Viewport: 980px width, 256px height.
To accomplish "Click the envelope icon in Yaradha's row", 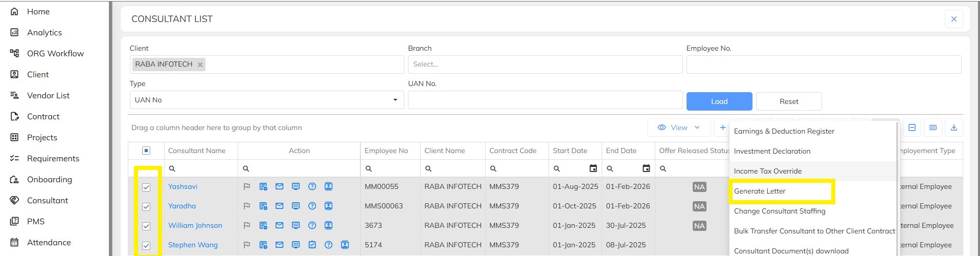I will tap(279, 206).
